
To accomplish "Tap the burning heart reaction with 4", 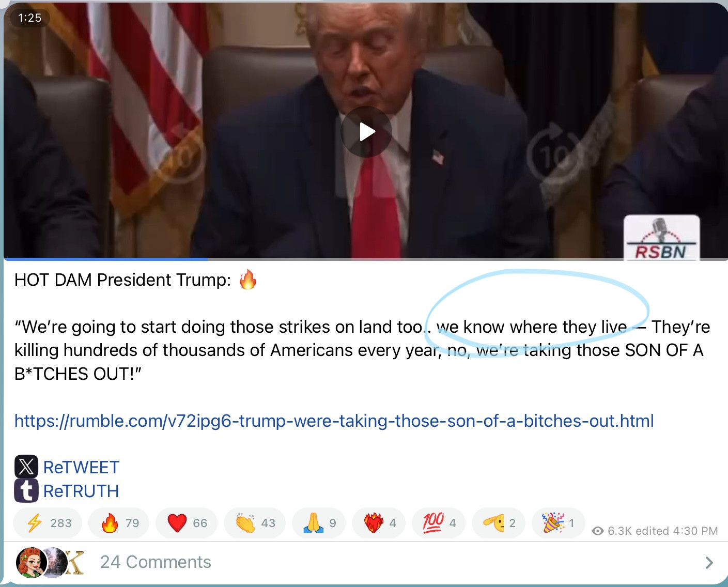I will (379, 523).
